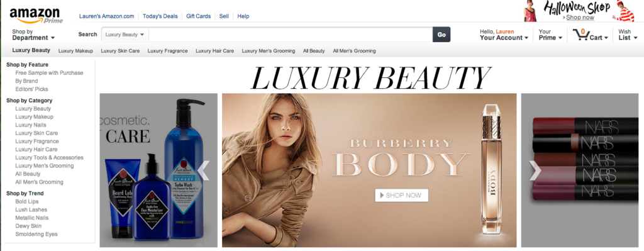Open the Lush Lashes trend
The width and height of the screenshot is (644, 251).
(x=31, y=210)
